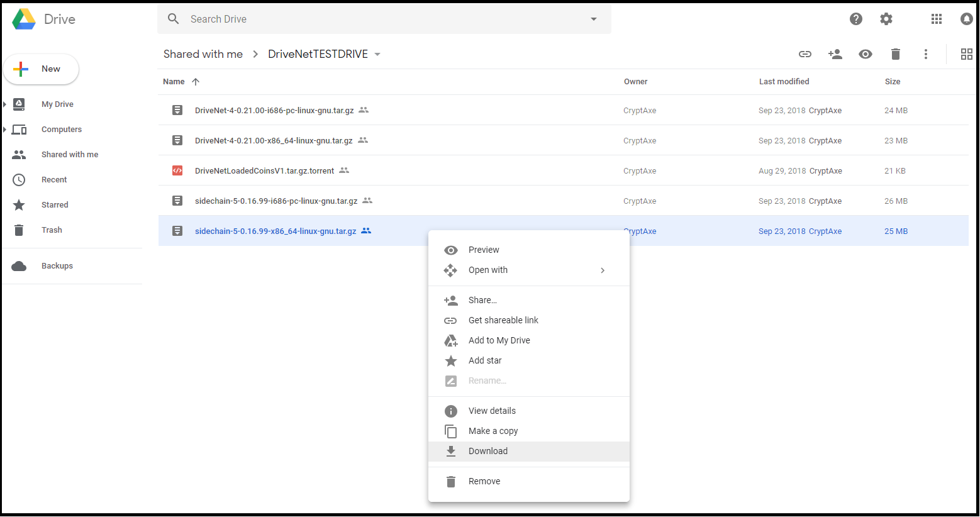Choose Add star in context menu
The height and width of the screenshot is (517, 980).
pos(529,360)
